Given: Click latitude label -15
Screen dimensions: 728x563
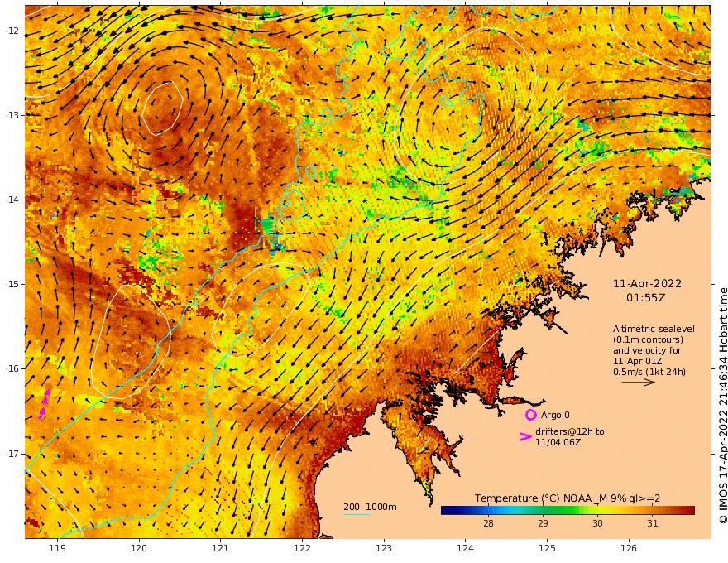Looking at the screenshot, I should coord(12,284).
